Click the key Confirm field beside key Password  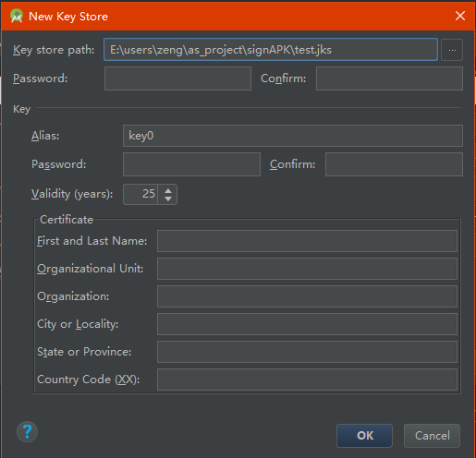click(x=394, y=164)
